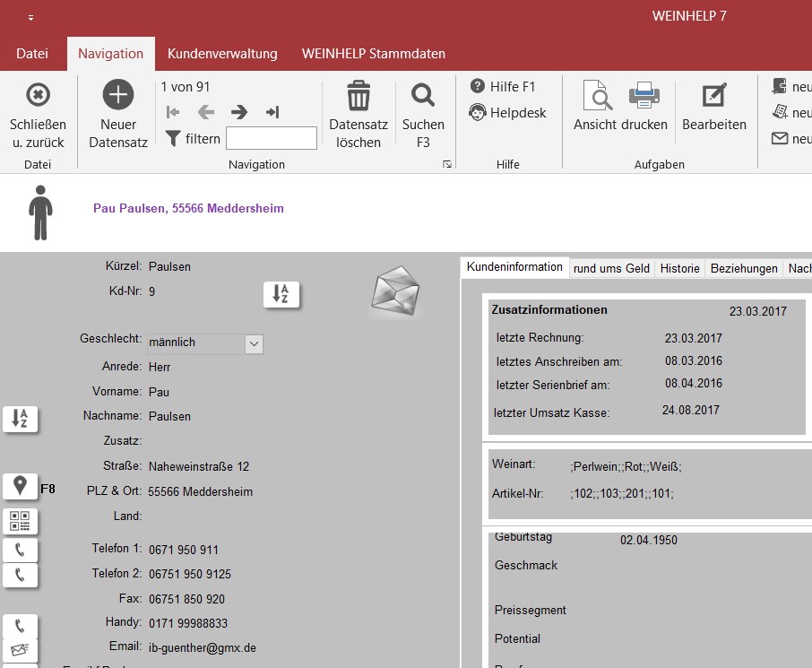Click the filtern text input field
The image size is (812, 668).
[x=271, y=138]
